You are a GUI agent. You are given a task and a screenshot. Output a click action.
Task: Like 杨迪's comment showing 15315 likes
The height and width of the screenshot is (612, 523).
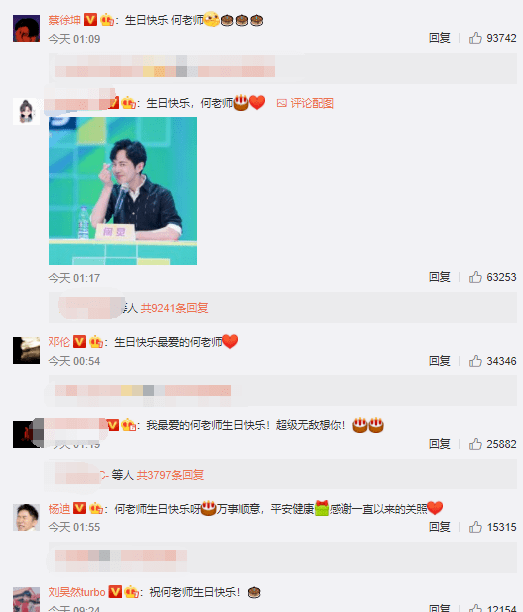[x=475, y=527]
